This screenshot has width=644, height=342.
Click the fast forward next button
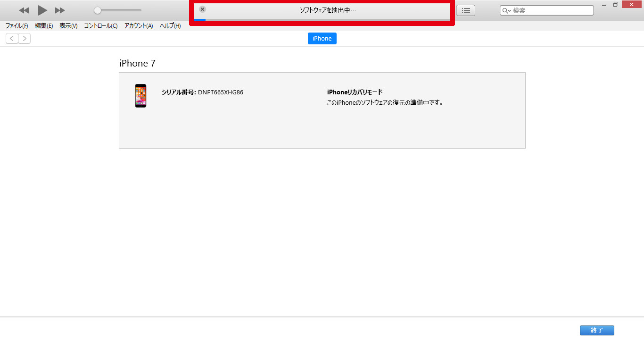60,10
